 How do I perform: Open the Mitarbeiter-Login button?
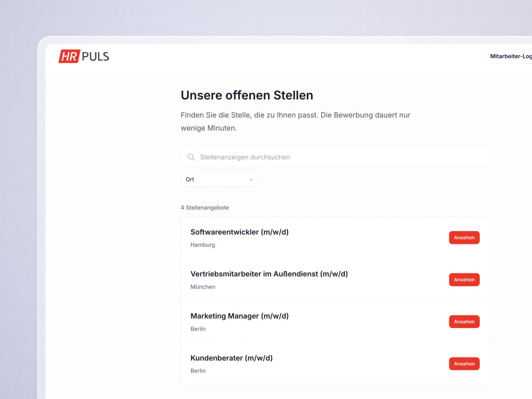(x=508, y=56)
